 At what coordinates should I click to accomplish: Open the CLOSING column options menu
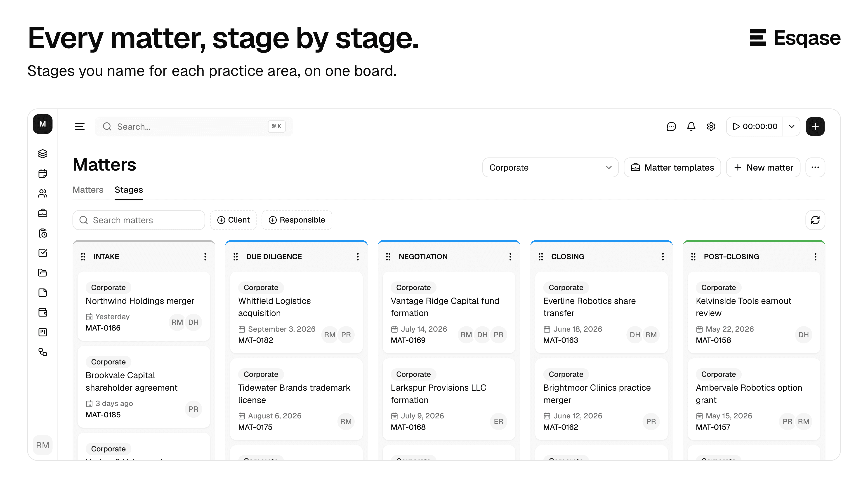click(x=663, y=257)
